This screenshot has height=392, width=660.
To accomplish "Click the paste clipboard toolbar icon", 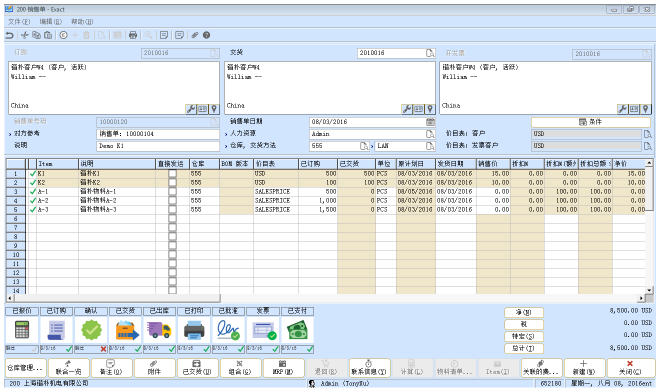I will click(x=48, y=35).
